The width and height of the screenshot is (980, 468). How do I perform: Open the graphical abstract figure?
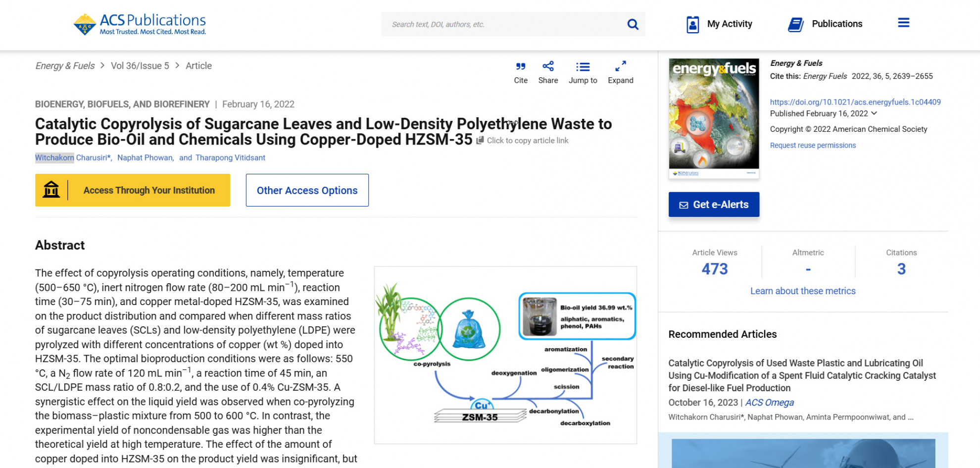505,355
